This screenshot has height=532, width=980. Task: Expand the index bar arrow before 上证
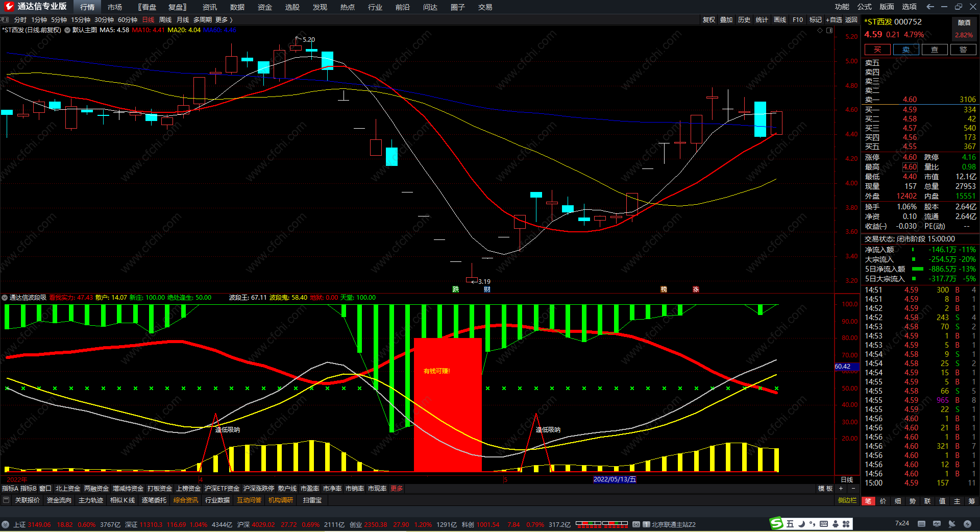[x=5, y=524]
